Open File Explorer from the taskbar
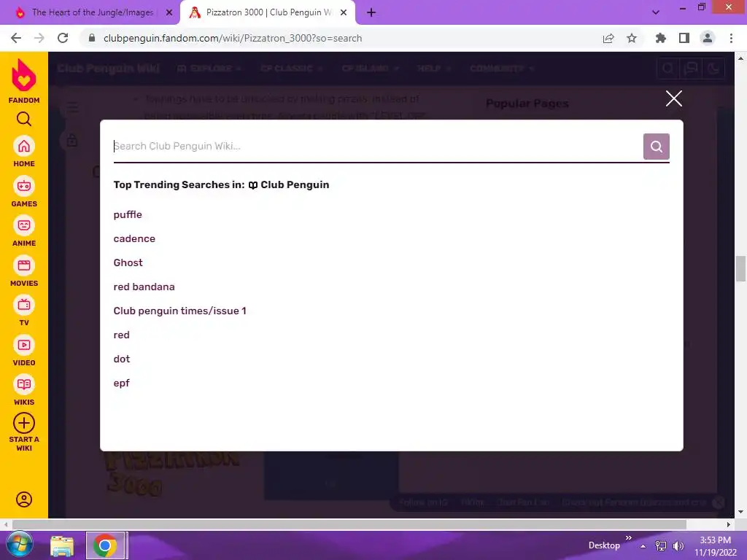Screen dimensions: 747x560 click(62, 545)
